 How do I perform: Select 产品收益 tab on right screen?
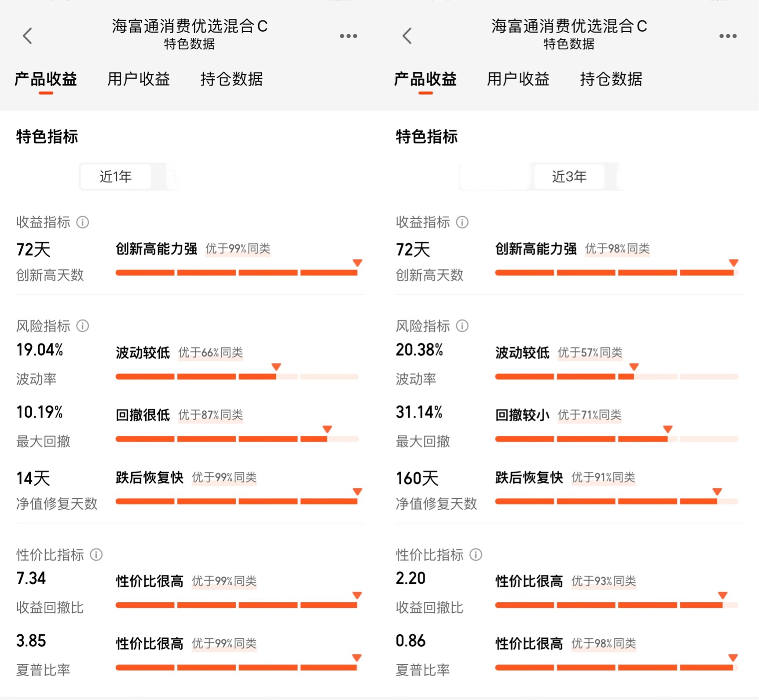[425, 79]
